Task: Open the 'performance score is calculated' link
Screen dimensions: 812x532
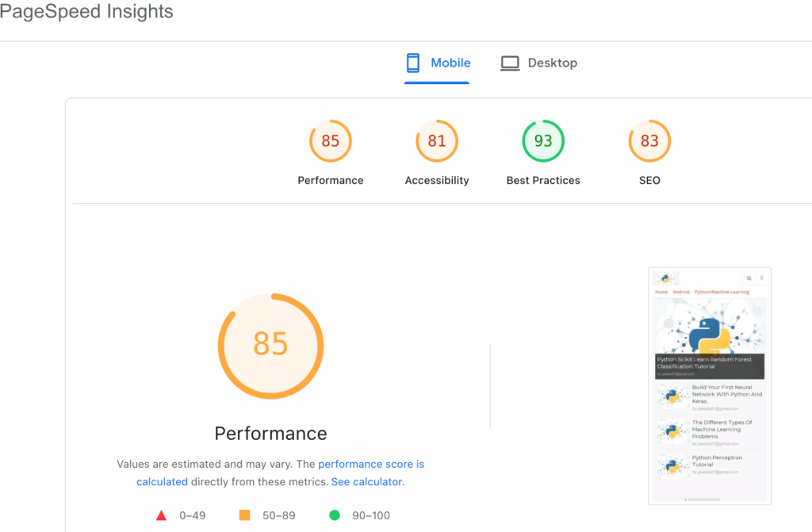Action: 370,465
